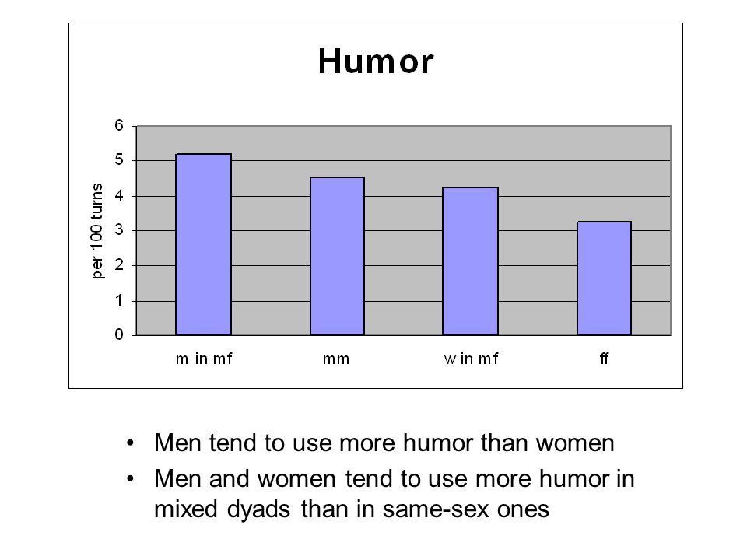The height and width of the screenshot is (560, 747).
Task: Select the 'mm' bar
Action: coord(337,256)
